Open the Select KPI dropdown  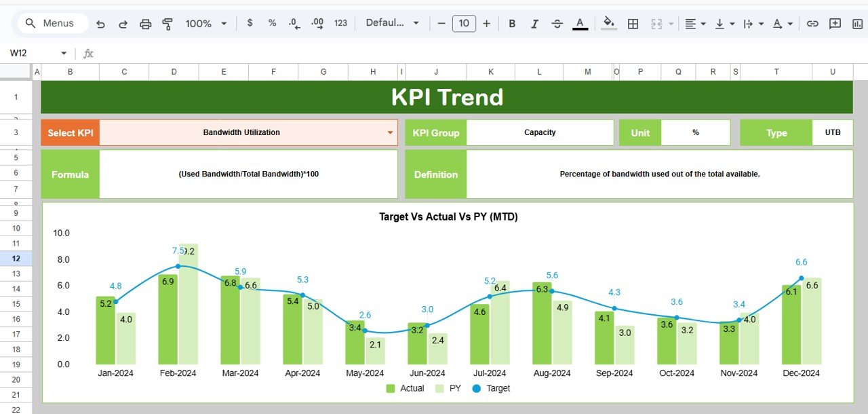[x=389, y=132]
